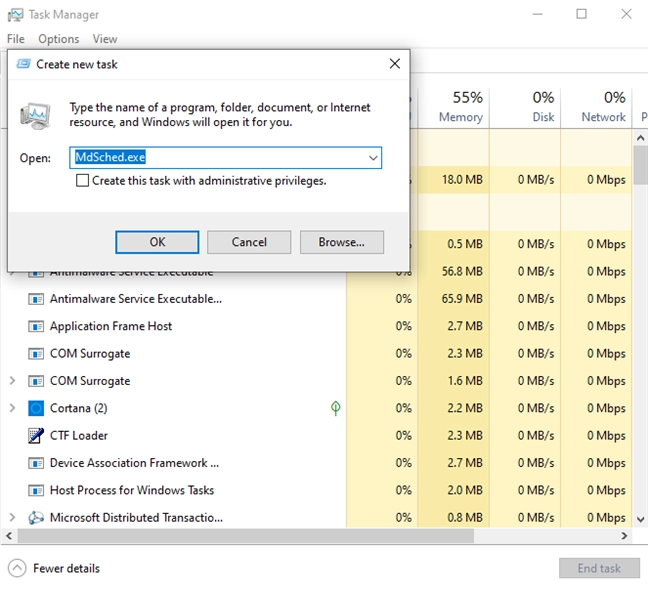Sort by the Memory column header

click(x=454, y=107)
